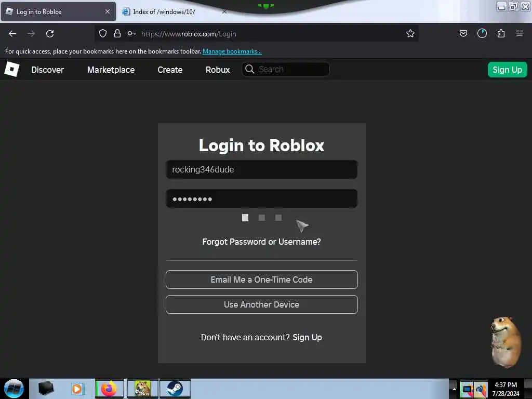Open the tracking protection shield icon
Viewport: 532px width, 399px height.
point(103,33)
